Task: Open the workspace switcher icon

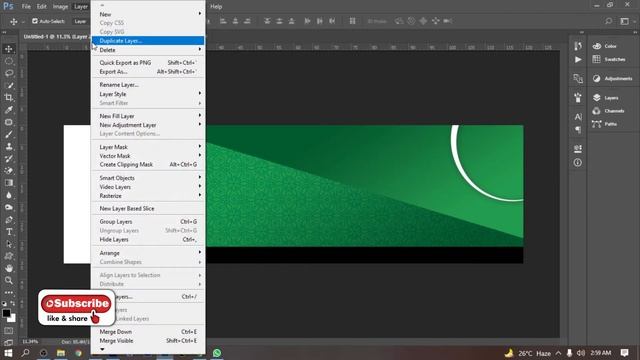Action: coord(624,21)
